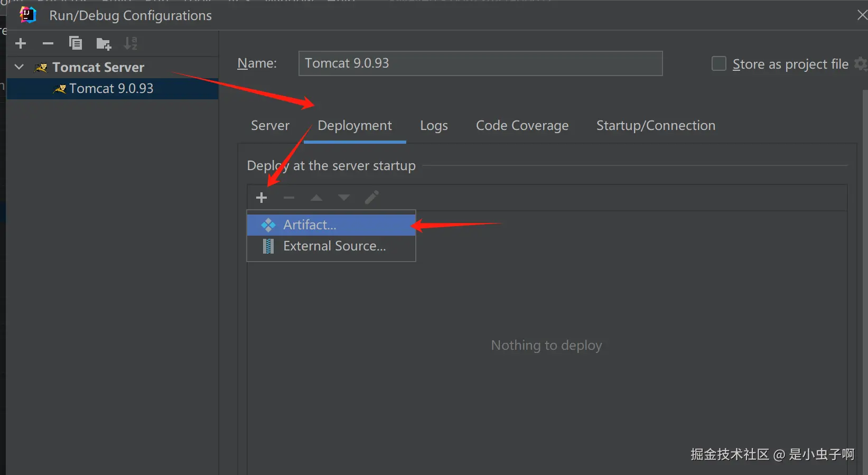Viewport: 868px width, 475px height.
Task: Remove the selected deployment item
Action: pos(289,198)
